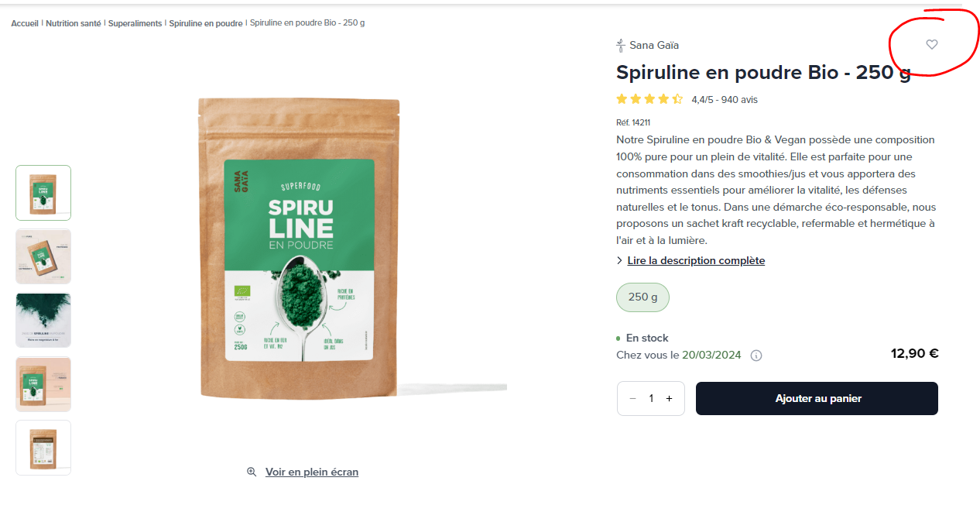Select the first product thumbnail
This screenshot has height=505, width=980.
tap(43, 193)
